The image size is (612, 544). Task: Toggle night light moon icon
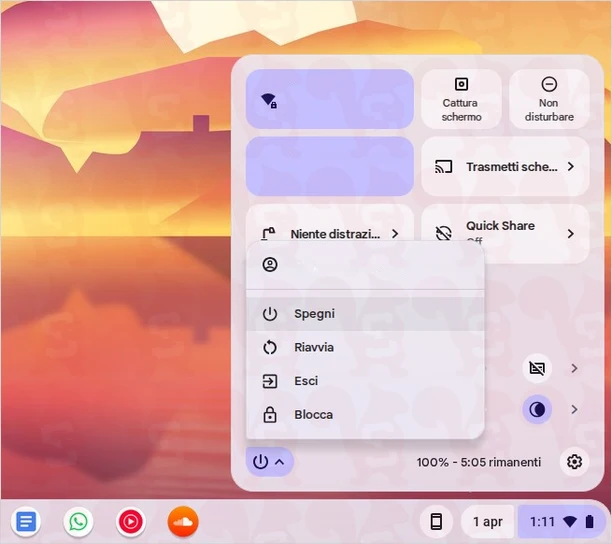[537, 409]
